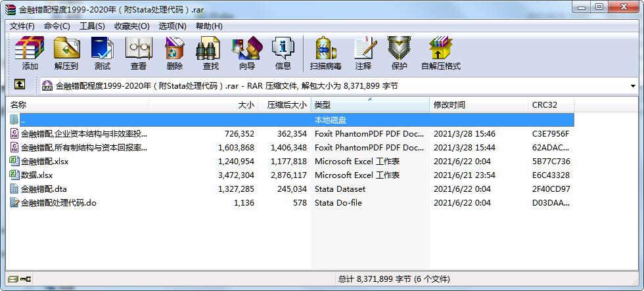Click the size value 3,472,304
Image resolution: width=644 pixels, height=291 pixels.
click(236, 175)
